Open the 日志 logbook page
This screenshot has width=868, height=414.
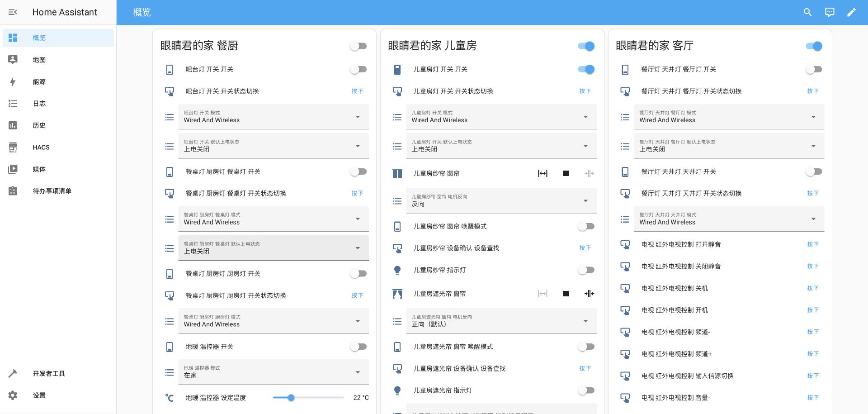click(58, 104)
